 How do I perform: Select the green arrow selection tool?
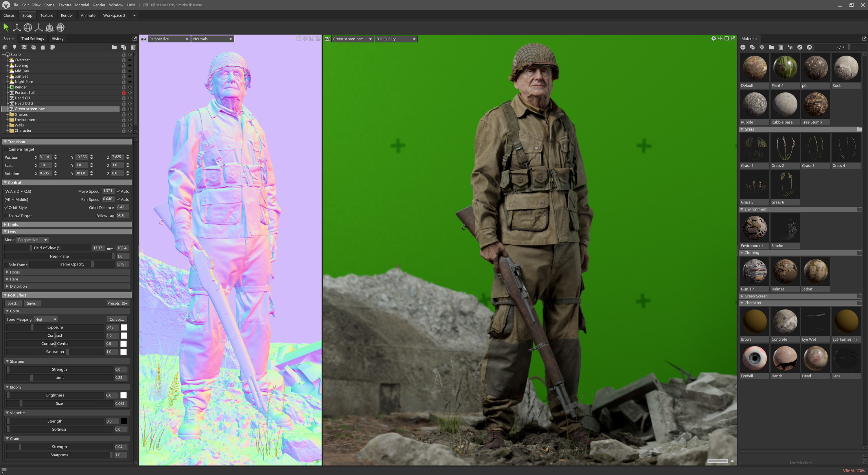[x=5, y=27]
